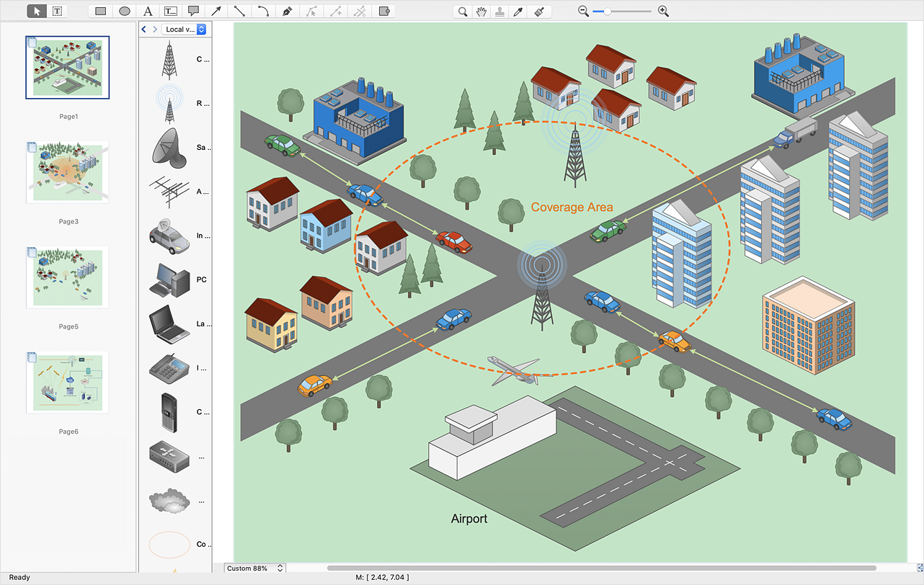Switch to Page6 thumbnail
This screenshot has width=924, height=585.
(68, 383)
